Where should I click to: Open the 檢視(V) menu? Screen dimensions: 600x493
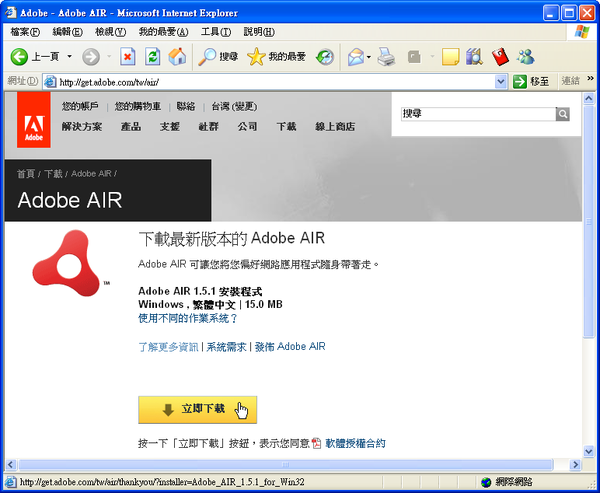(110, 32)
